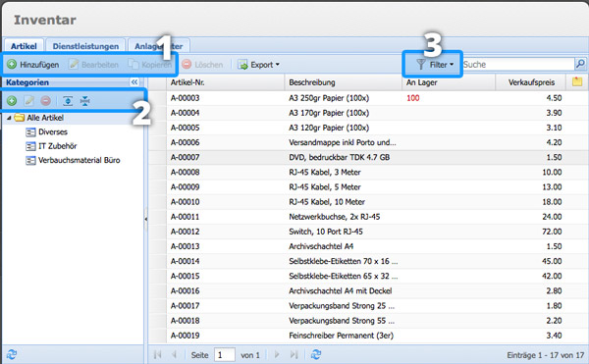The width and height of the screenshot is (589, 364).
Task: Click the red remove category icon
Action: [45, 101]
